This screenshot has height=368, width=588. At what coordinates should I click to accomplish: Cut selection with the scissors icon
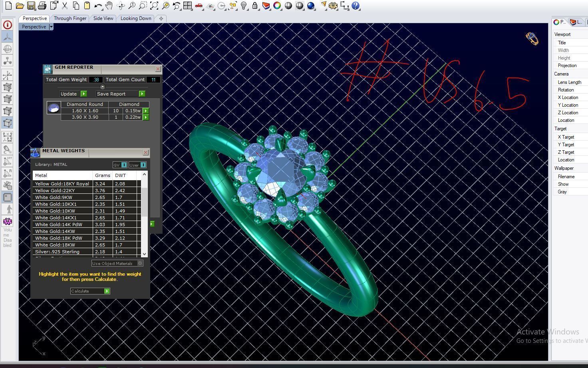(64, 6)
